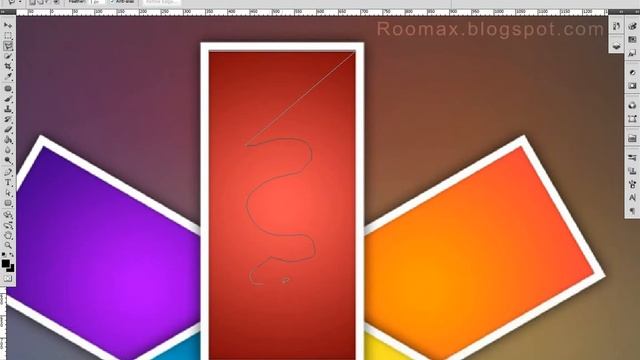640x360 pixels.
Task: Select the Brush tool
Action: tap(8, 99)
